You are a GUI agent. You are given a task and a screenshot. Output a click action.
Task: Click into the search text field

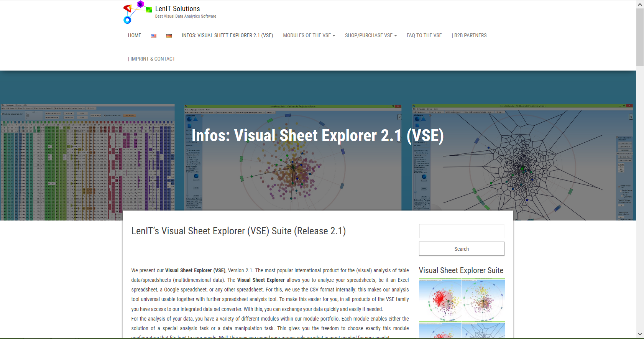(x=461, y=231)
